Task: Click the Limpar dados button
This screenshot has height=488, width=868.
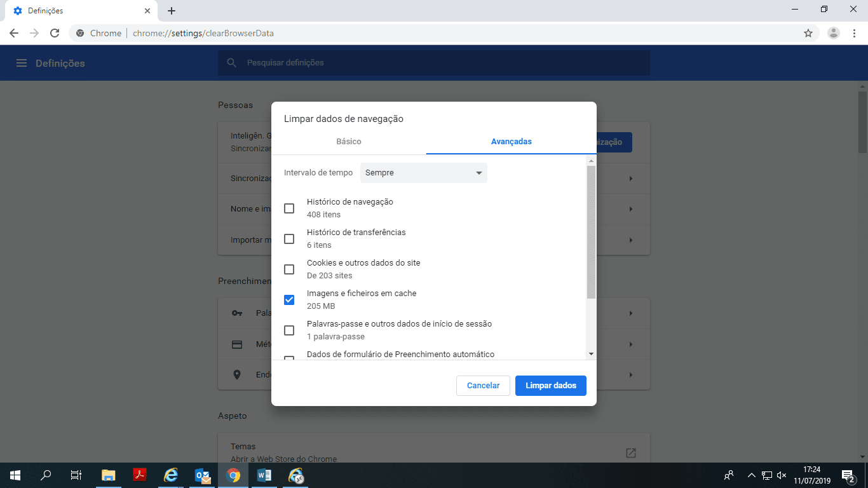Action: [x=550, y=386]
